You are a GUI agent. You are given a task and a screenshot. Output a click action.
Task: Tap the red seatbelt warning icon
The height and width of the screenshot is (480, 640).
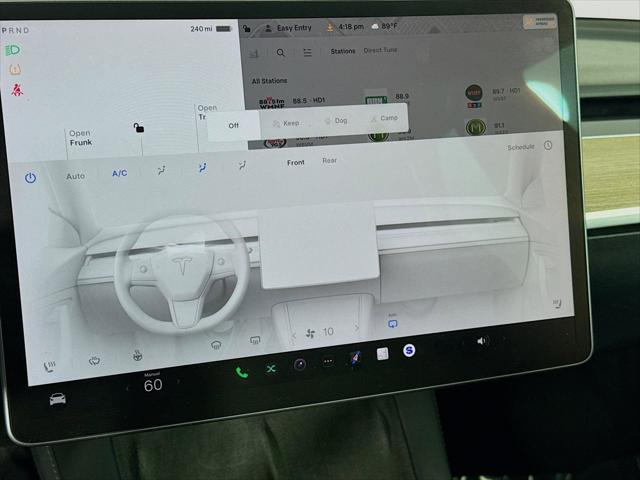coord(17,89)
